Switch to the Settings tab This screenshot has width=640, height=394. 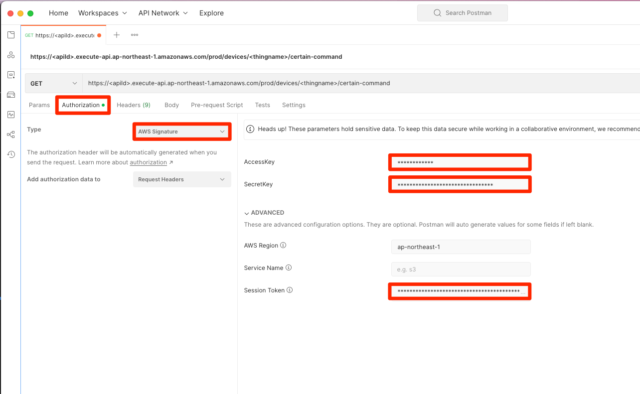tap(293, 105)
